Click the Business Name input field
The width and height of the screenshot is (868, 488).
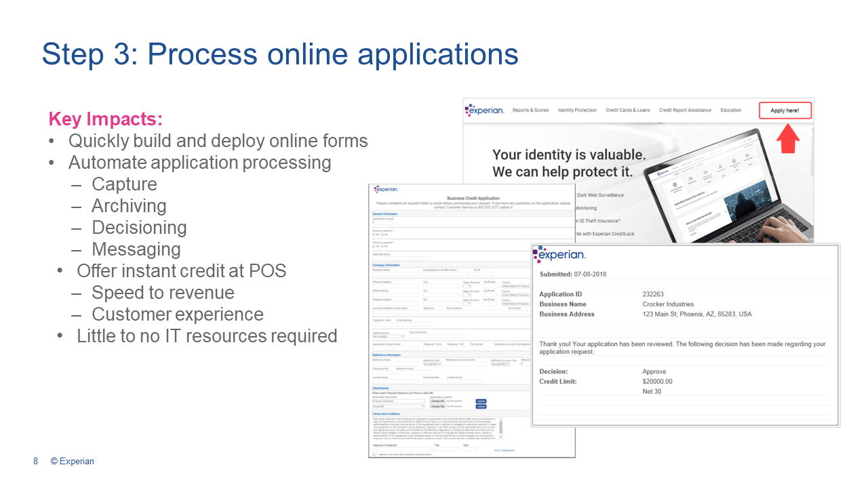coord(396,274)
